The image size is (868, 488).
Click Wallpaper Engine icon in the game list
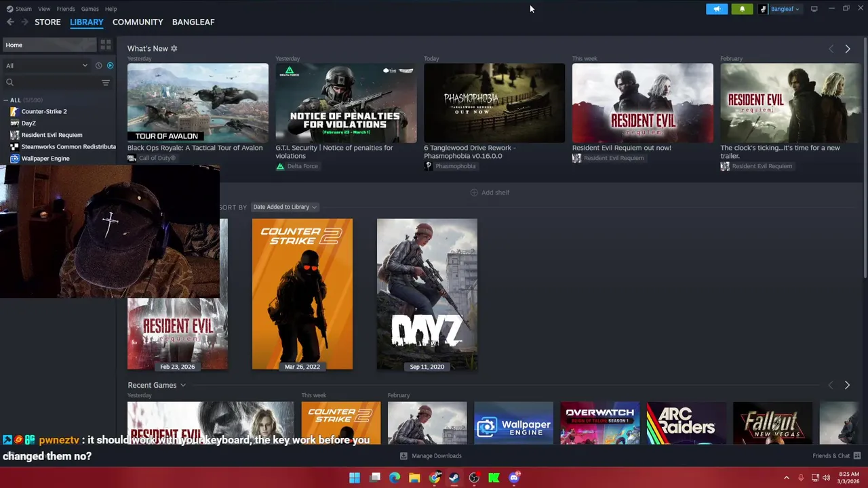click(x=14, y=159)
